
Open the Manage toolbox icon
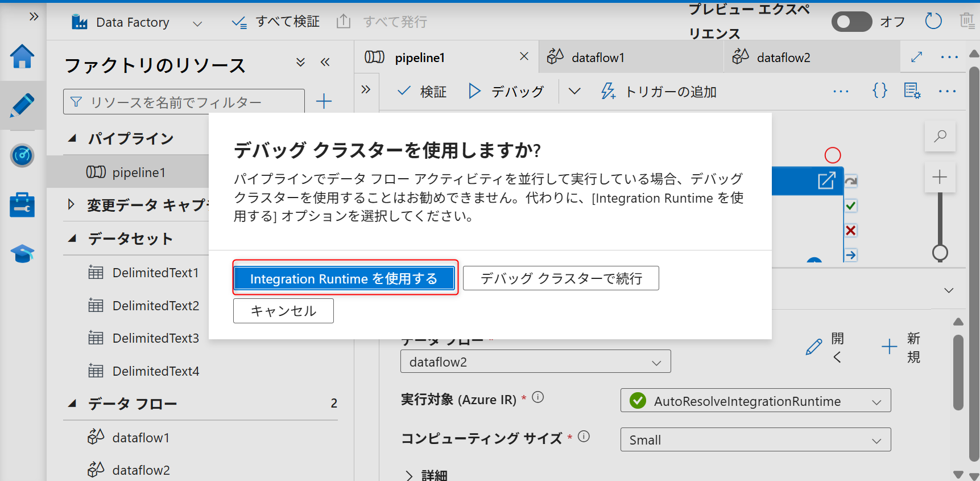22,205
